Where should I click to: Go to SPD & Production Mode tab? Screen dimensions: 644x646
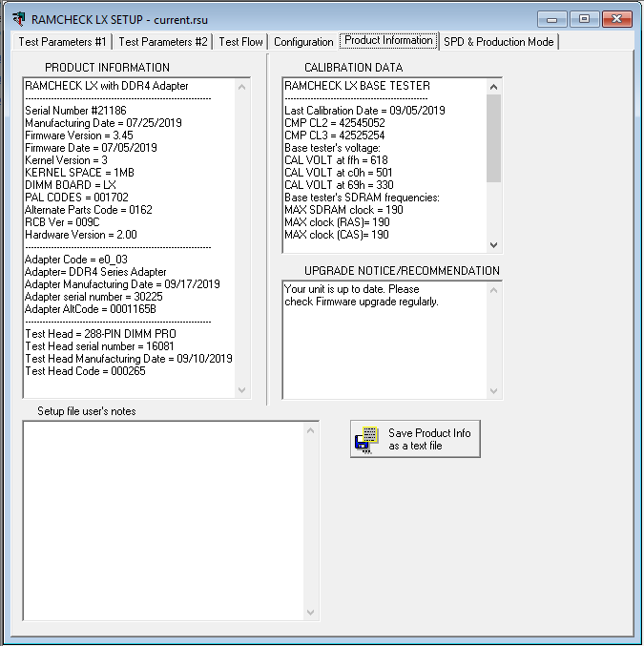coord(499,42)
